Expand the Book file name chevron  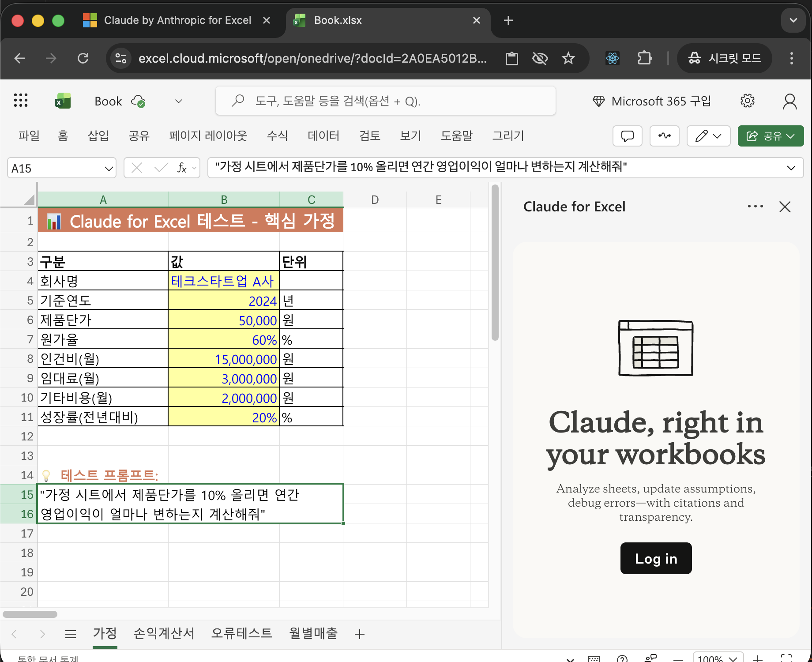(178, 101)
